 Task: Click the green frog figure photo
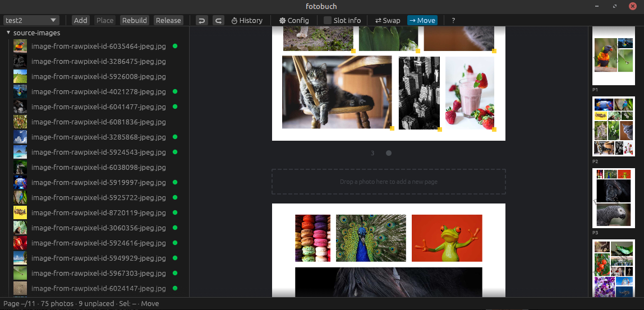pos(447,238)
